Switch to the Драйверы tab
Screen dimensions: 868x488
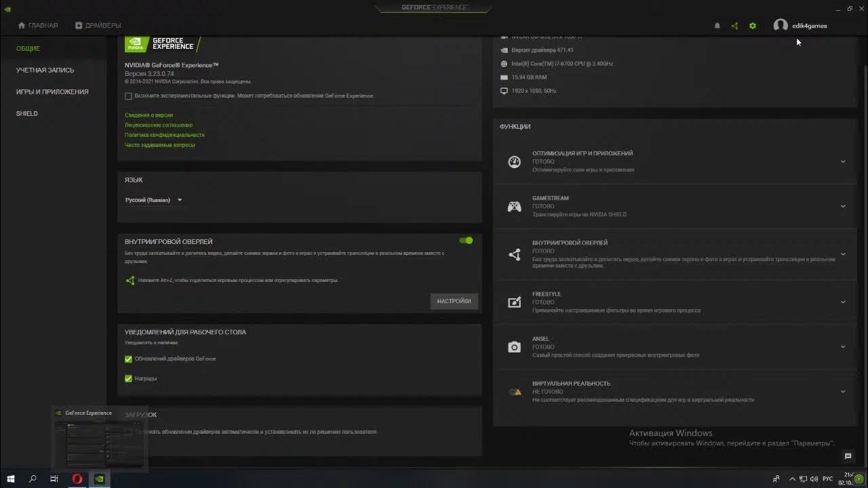[98, 26]
